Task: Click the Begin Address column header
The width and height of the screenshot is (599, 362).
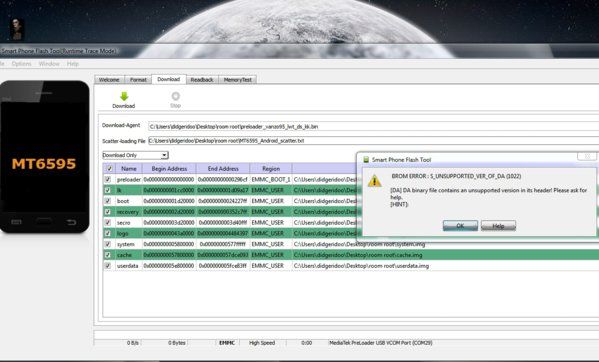Action: [x=169, y=168]
